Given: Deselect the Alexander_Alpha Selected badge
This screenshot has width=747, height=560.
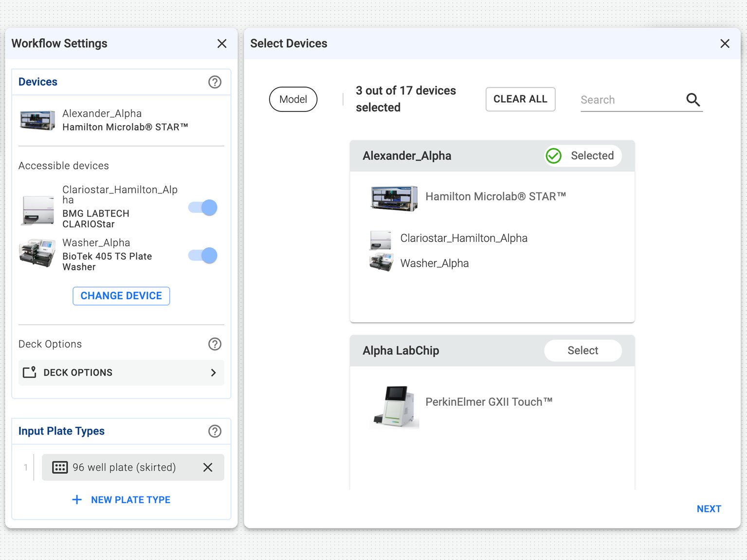Looking at the screenshot, I should point(583,156).
